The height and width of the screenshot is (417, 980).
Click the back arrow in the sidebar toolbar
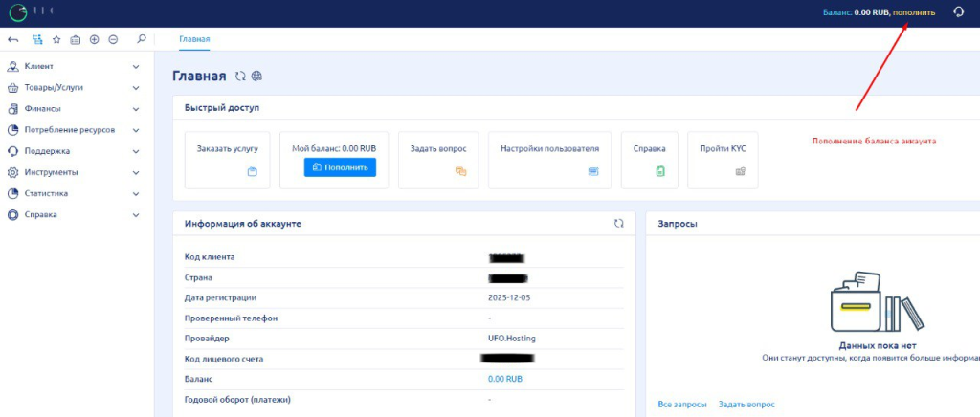pos(13,40)
